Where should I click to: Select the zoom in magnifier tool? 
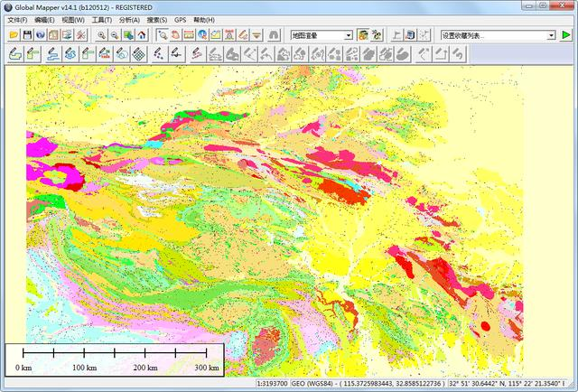pos(101,35)
